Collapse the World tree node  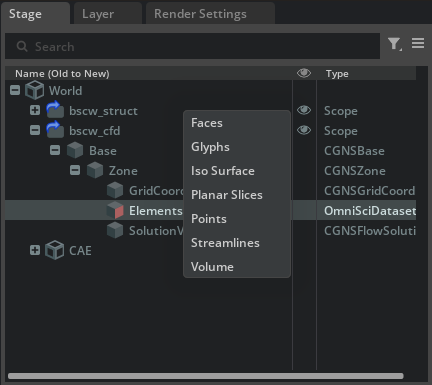15,90
